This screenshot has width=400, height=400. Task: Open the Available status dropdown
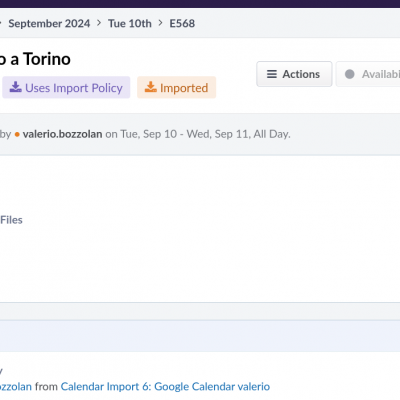coord(368,74)
